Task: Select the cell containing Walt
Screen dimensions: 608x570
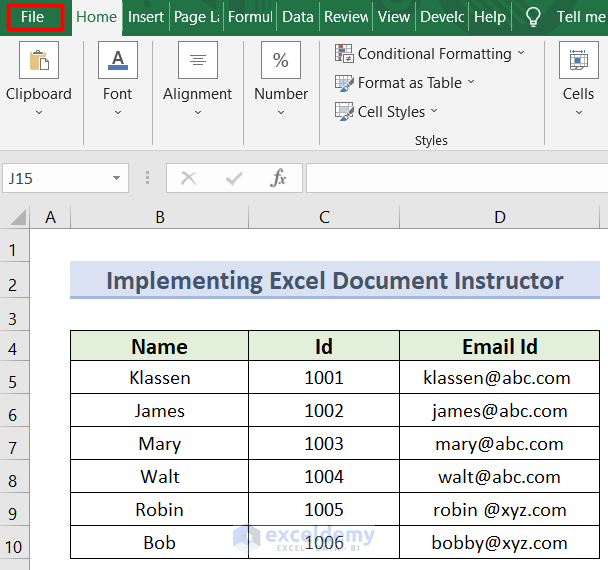Action: point(159,476)
